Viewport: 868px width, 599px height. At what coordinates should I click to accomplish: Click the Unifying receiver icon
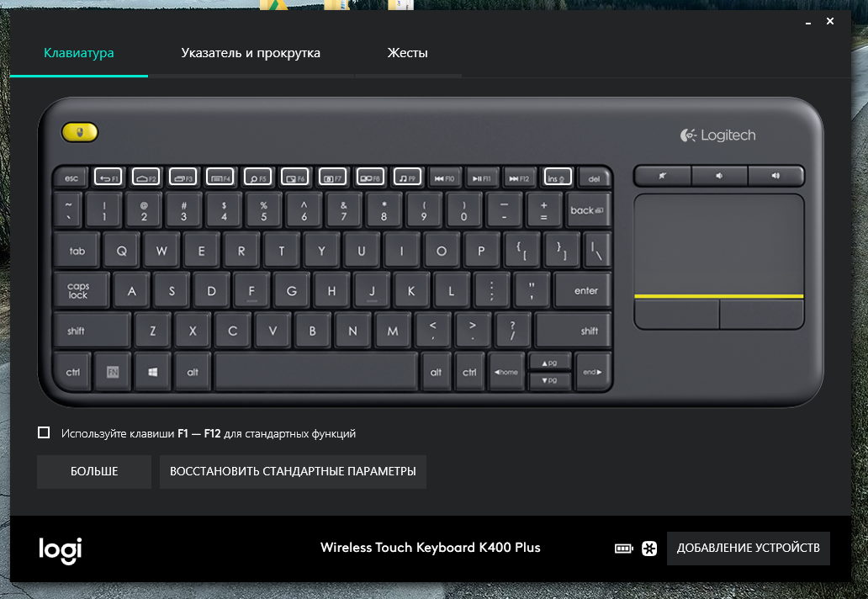click(649, 548)
